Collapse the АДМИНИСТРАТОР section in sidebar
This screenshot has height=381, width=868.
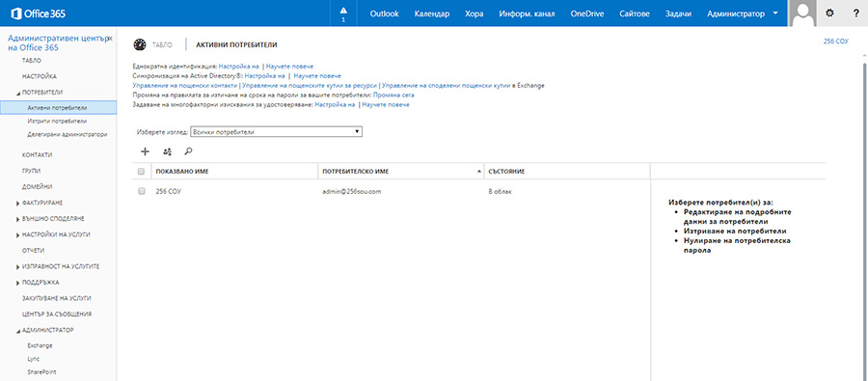pos(18,331)
